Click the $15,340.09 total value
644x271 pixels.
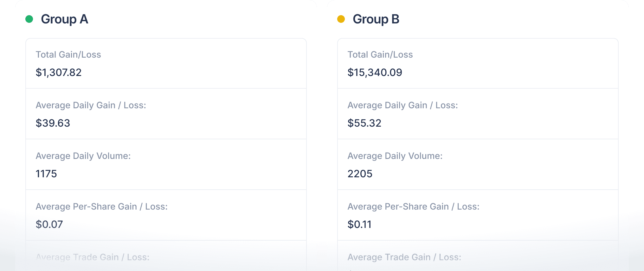(375, 72)
